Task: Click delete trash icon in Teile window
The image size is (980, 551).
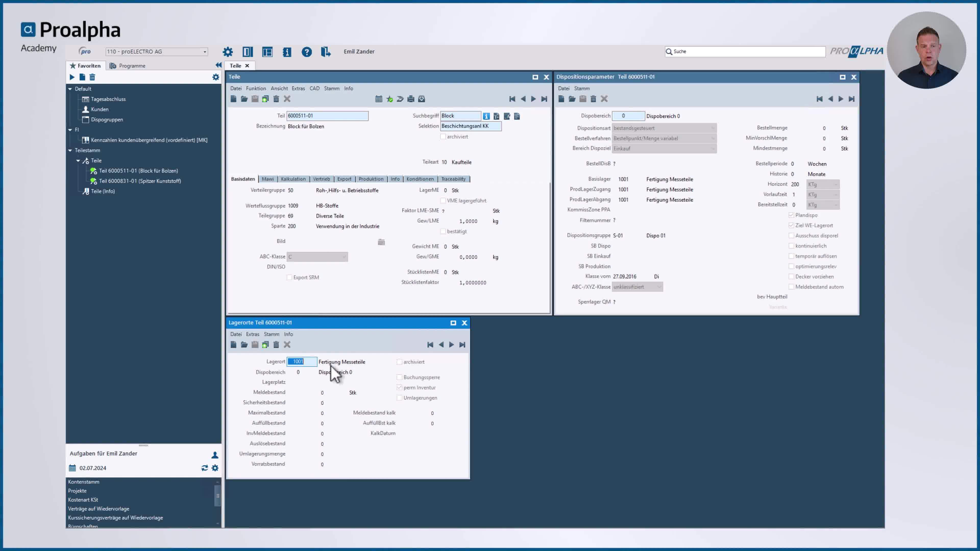Action: 276,99
